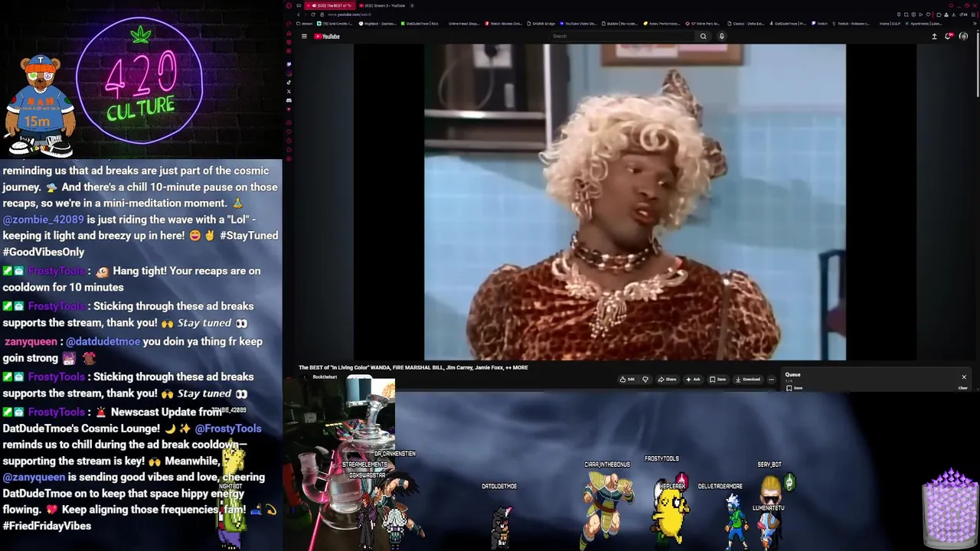Viewport: 980px width, 551px height.
Task: Close the Queue panel
Action: (x=964, y=377)
